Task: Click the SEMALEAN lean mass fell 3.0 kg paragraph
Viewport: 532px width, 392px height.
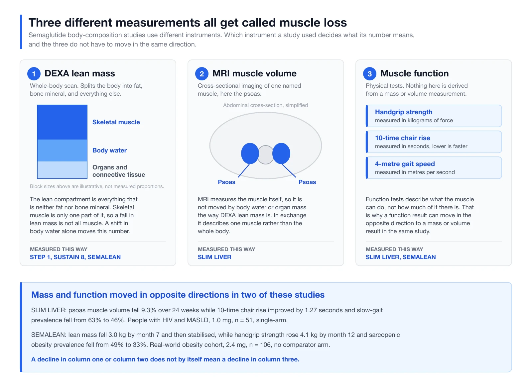Action: click(x=215, y=340)
